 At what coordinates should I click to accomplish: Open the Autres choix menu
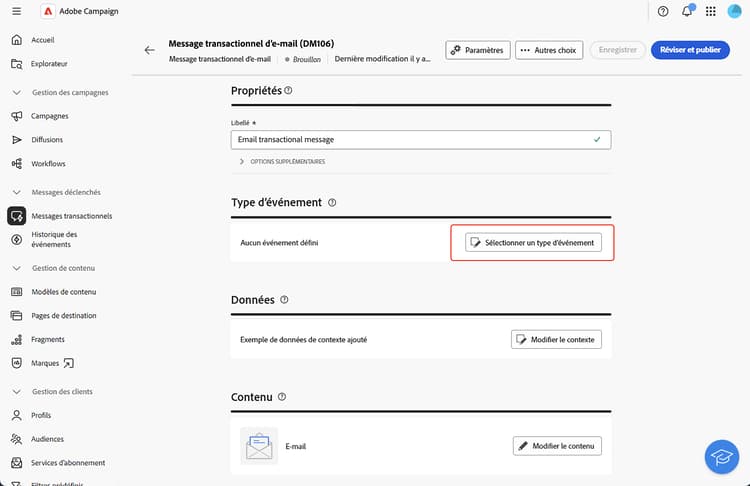pos(549,49)
